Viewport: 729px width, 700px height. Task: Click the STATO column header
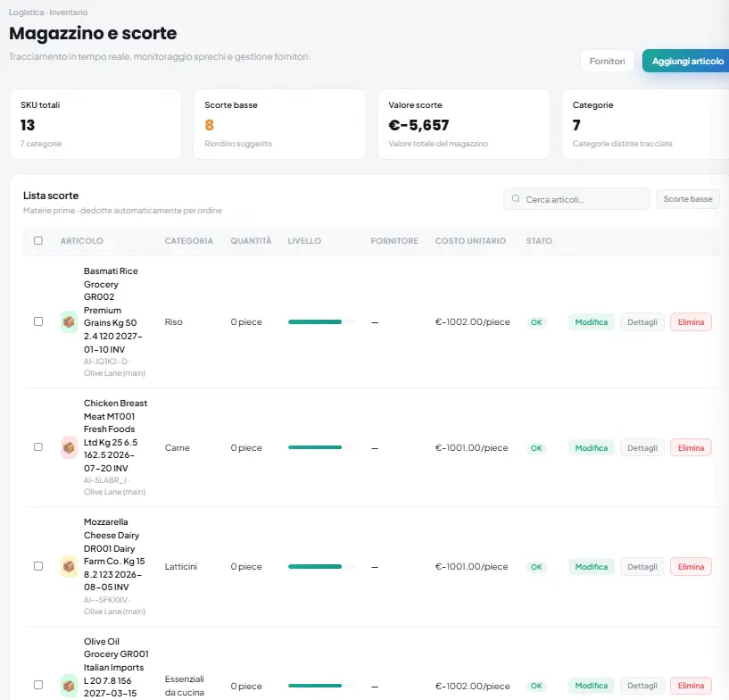[539, 241]
